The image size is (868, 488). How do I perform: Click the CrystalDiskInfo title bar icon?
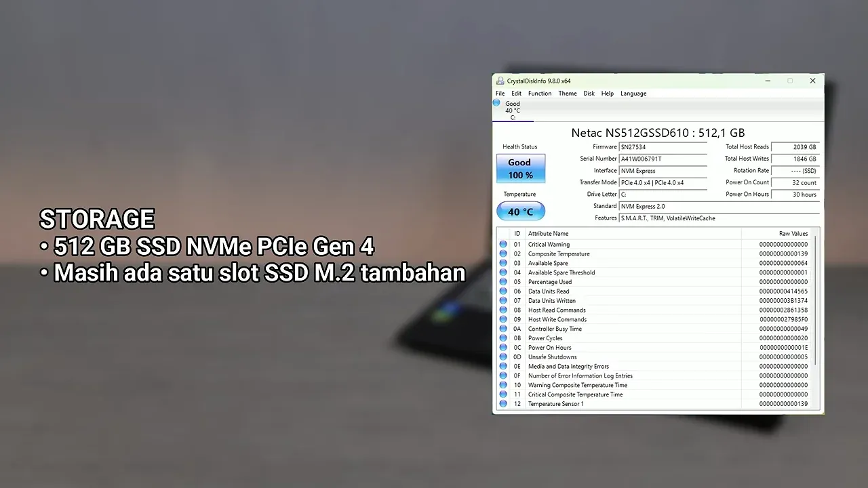500,81
